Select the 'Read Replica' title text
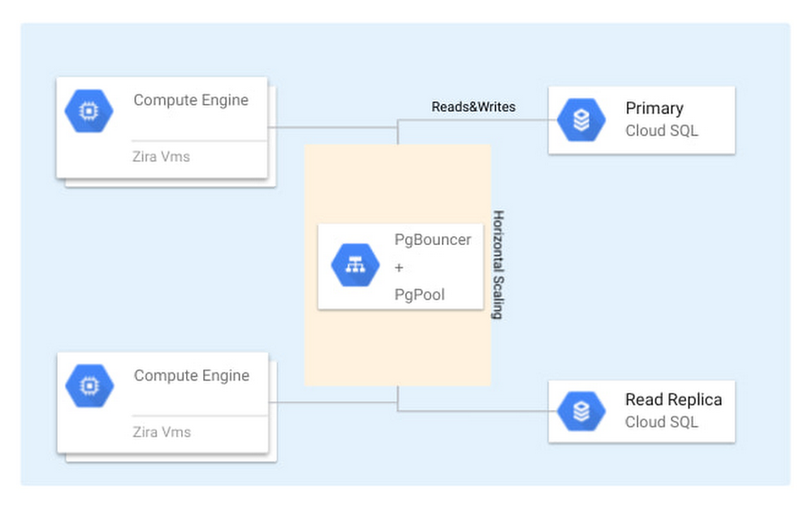Viewport: 812px width, 513px height. pos(673,399)
